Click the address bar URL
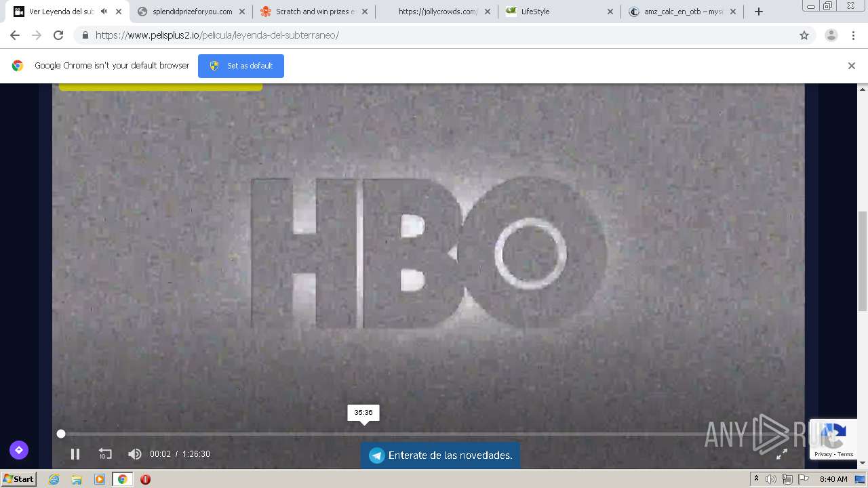868x488 pixels. click(x=217, y=35)
